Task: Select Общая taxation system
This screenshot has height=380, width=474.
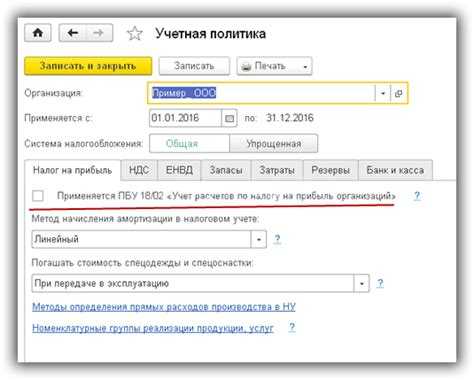Action: point(189,143)
